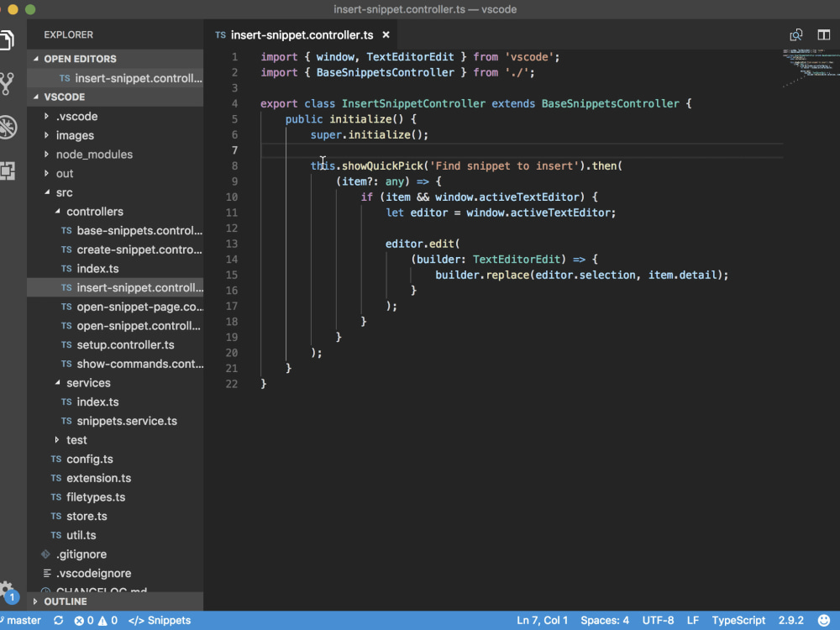
Task: Collapse the VSCODE folder section
Action: 115,97
